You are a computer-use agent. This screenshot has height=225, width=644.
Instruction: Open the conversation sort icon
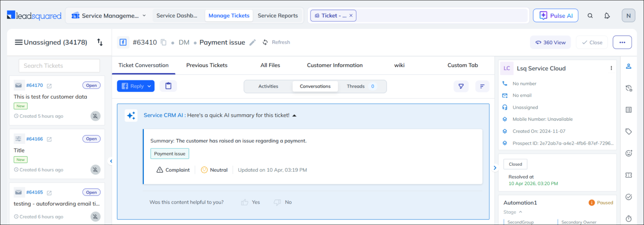coord(483,86)
